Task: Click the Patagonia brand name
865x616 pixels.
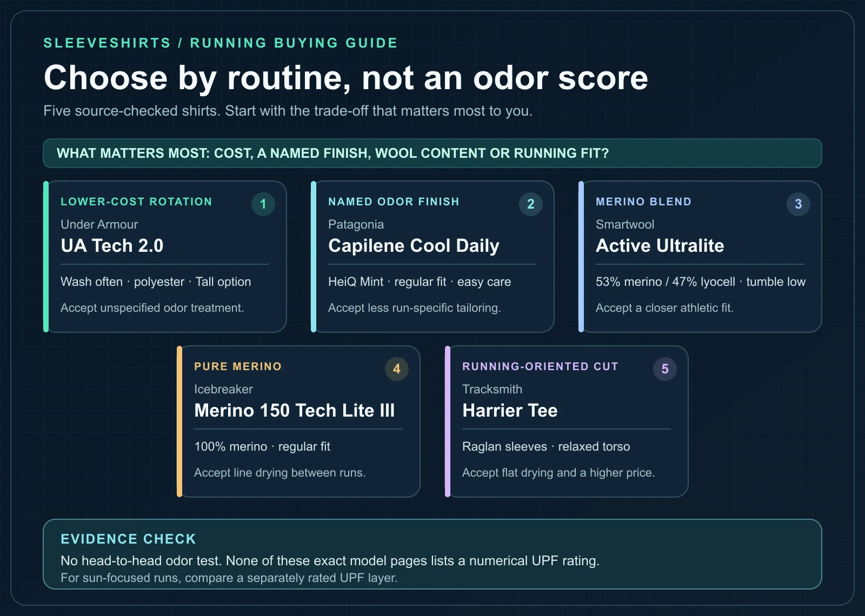Action: coord(356,224)
